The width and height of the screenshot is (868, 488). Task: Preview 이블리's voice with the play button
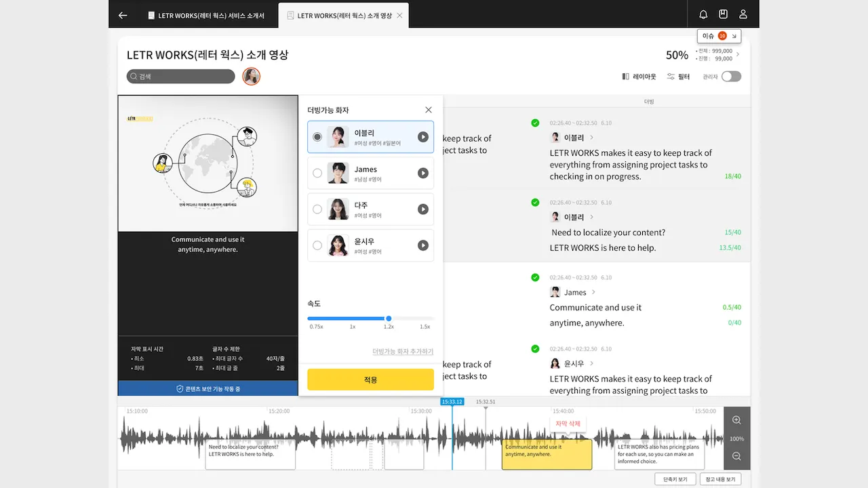pyautogui.click(x=423, y=137)
